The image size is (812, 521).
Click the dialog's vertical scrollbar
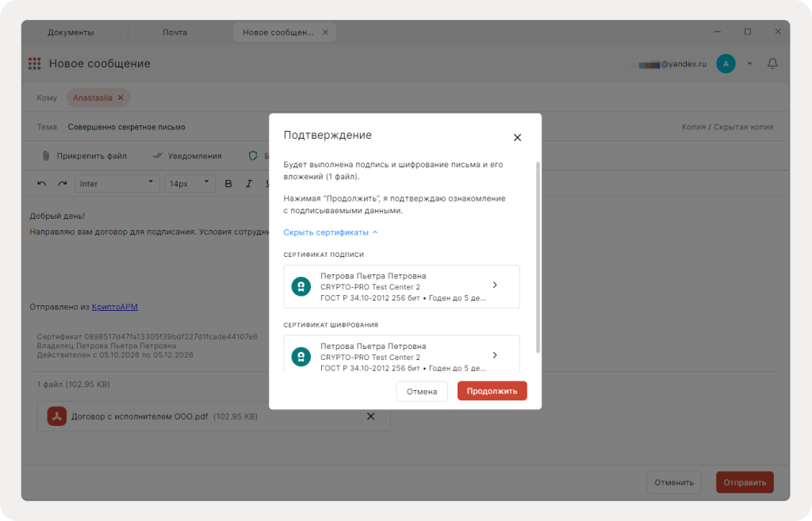538,258
